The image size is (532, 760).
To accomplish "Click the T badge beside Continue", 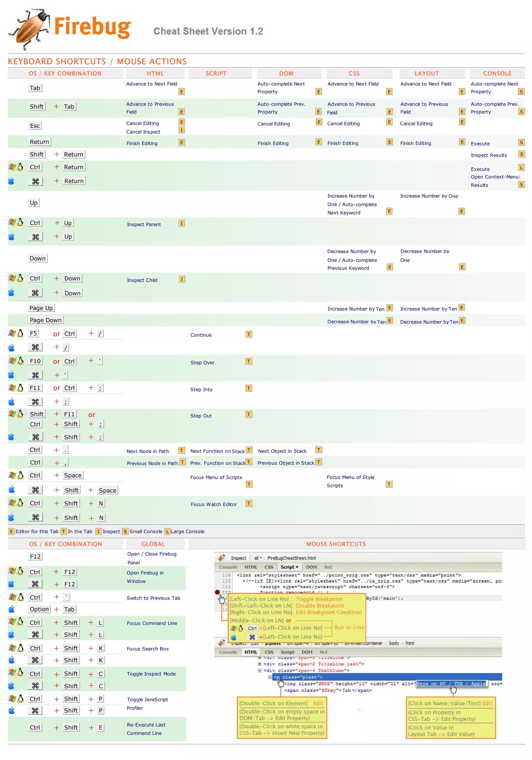I will point(249,334).
